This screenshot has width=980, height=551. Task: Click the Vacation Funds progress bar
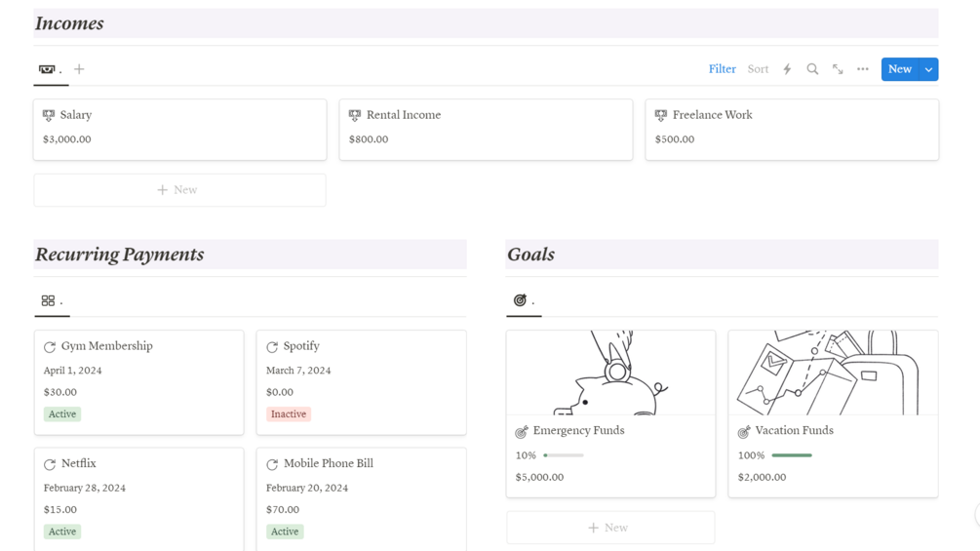791,455
